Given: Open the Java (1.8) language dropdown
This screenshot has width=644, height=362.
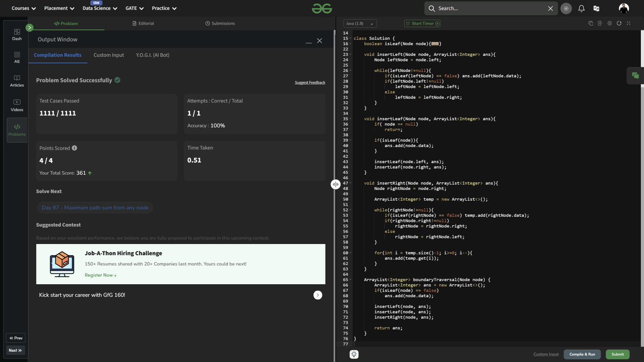Looking at the screenshot, I should pyautogui.click(x=360, y=24).
